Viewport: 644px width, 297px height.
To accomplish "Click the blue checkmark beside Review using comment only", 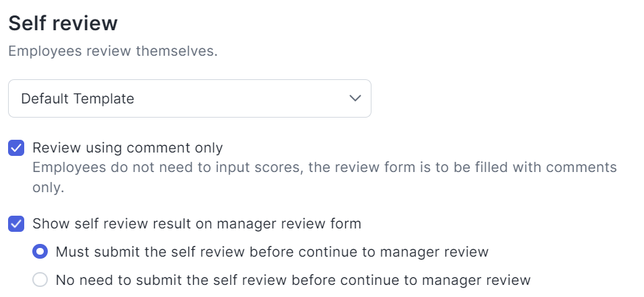I will tap(16, 148).
